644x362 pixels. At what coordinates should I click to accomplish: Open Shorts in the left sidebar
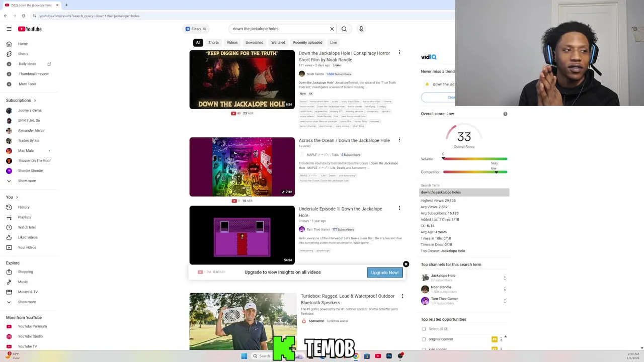click(23, 54)
